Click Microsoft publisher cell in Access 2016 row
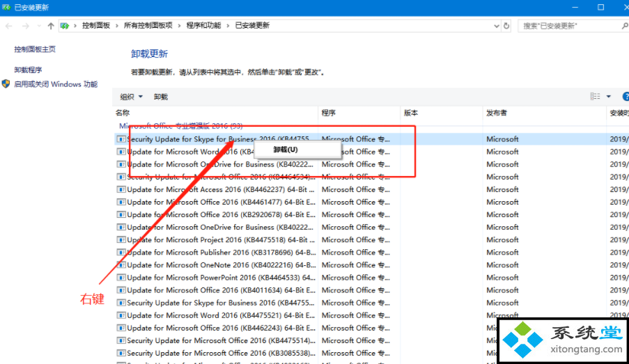 point(502,189)
